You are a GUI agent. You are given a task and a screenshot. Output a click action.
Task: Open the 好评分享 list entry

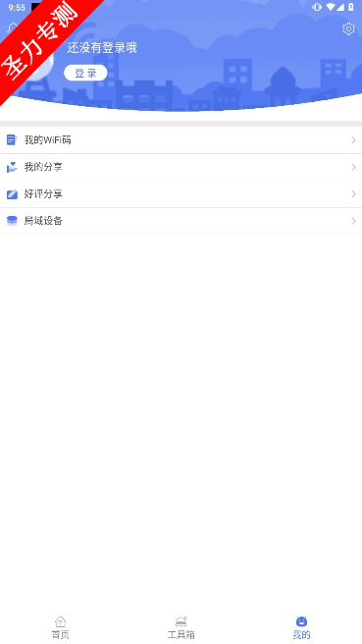click(181, 193)
